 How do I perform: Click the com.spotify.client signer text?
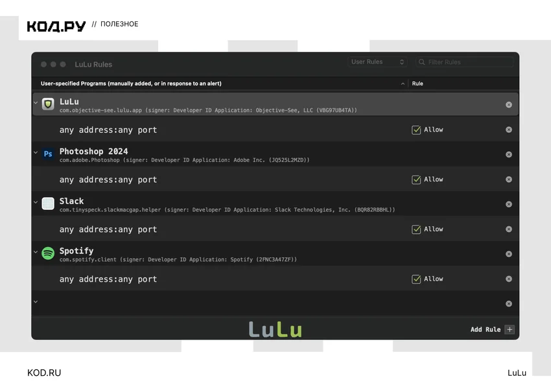pos(178,260)
